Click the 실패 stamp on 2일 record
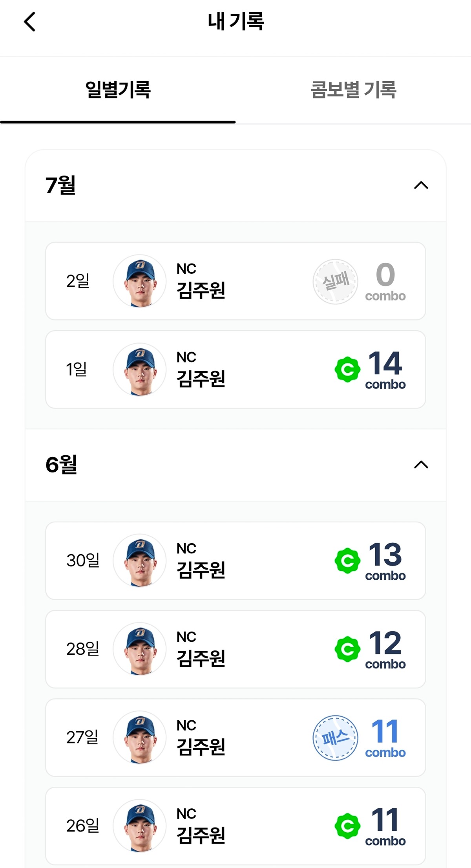471x868 pixels. (335, 281)
